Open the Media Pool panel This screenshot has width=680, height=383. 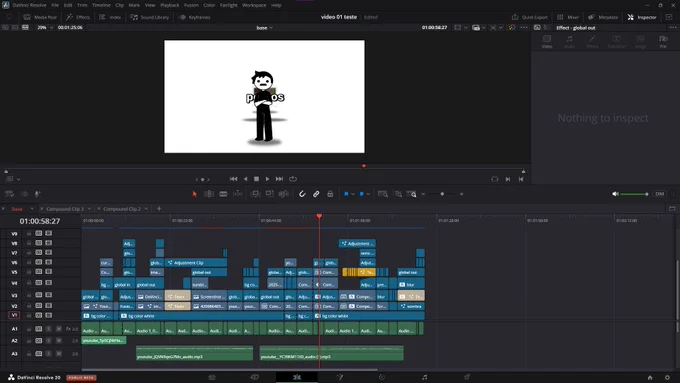pos(40,17)
